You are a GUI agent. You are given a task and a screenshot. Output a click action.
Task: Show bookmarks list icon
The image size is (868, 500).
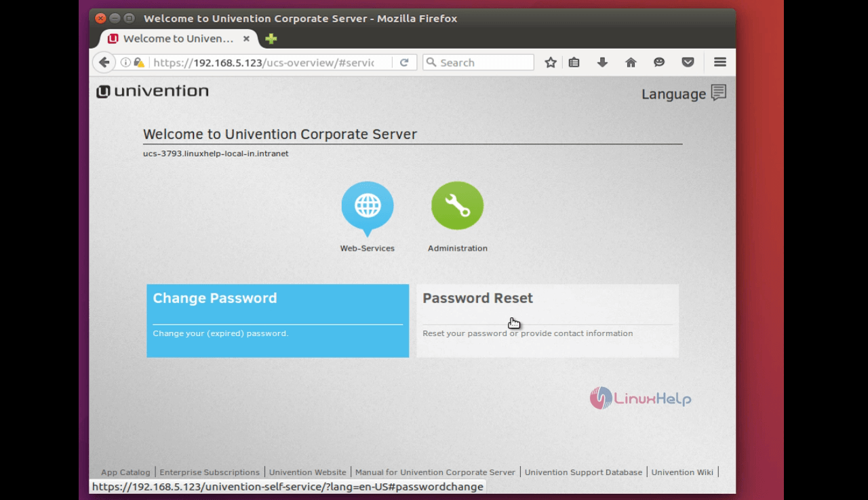coord(574,62)
